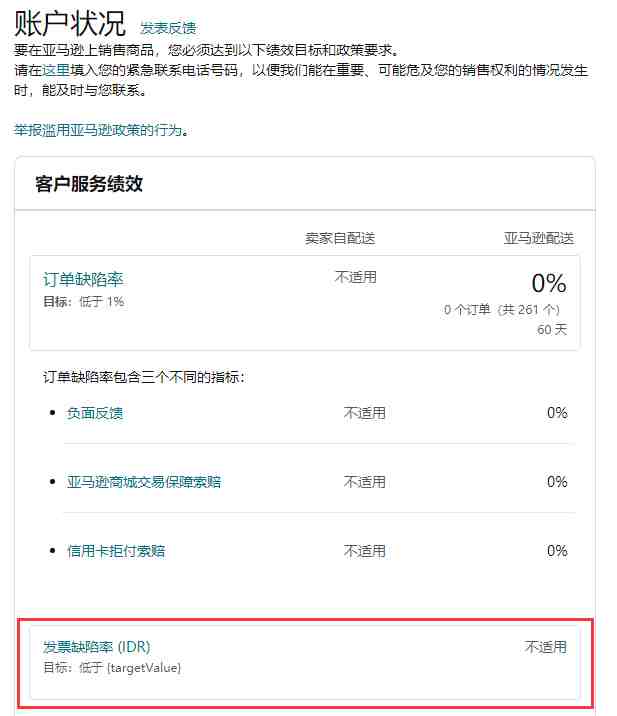Open the 订单缺陷率 metric link
This screenshot has height=716, width=617.
(x=83, y=279)
